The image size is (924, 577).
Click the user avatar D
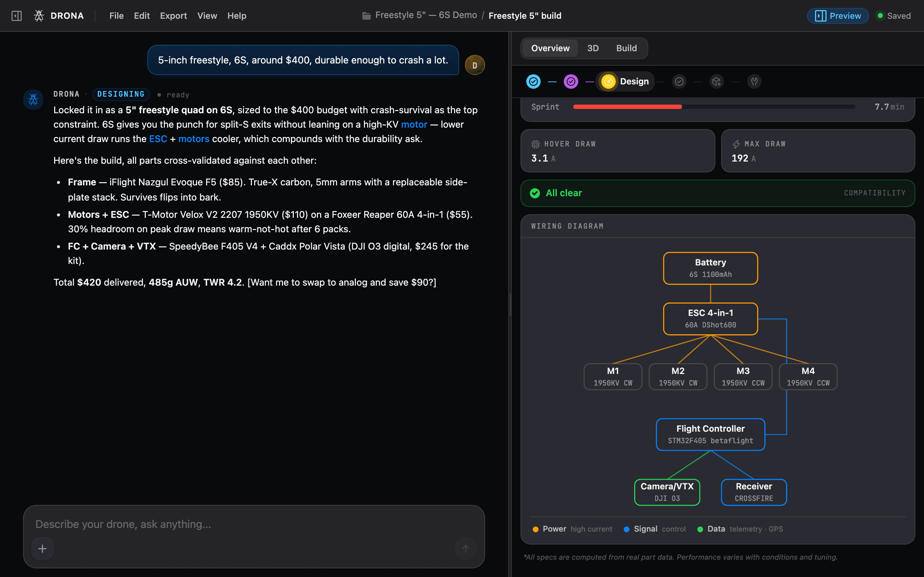[x=475, y=65]
